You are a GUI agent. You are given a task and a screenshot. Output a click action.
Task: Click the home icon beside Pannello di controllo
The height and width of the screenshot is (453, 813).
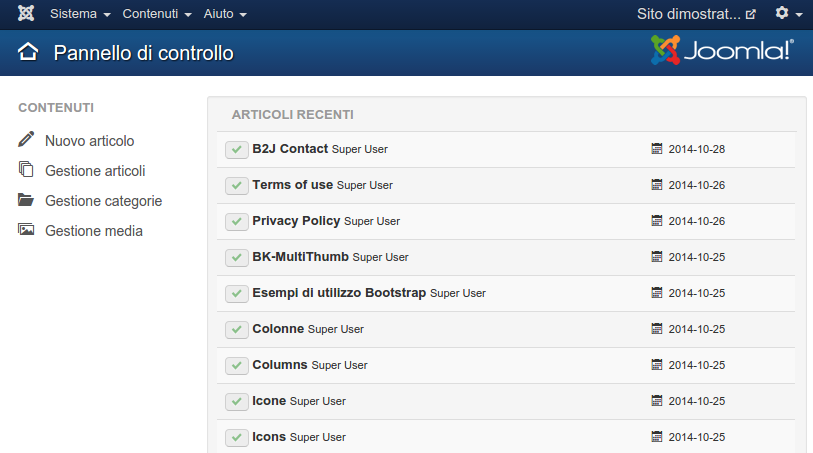click(x=28, y=52)
